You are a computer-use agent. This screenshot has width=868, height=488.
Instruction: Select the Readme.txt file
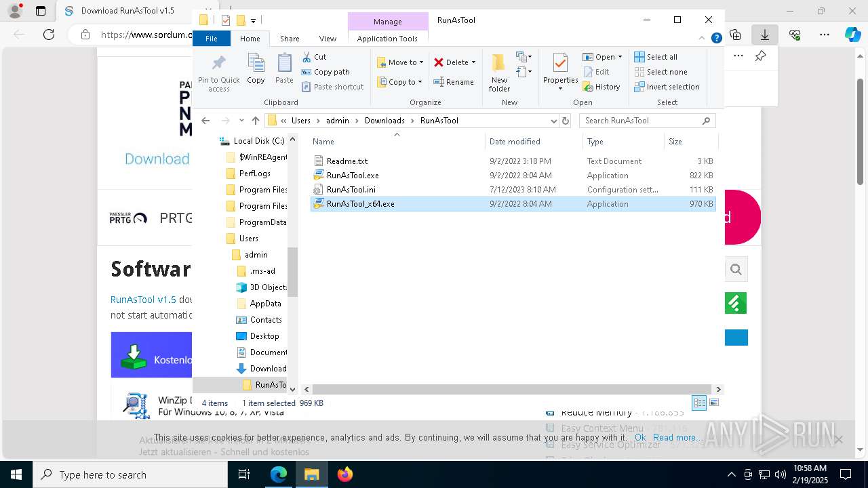tap(513, 161)
